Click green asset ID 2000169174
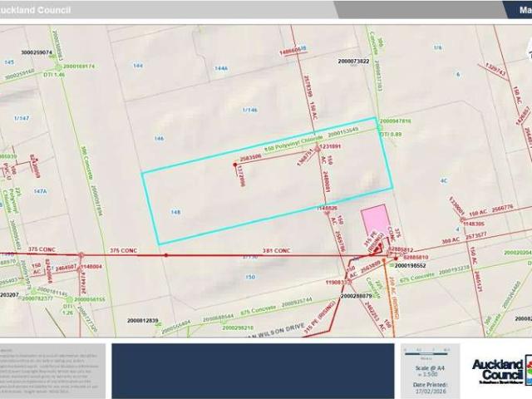The width and height of the screenshot is (532, 399). 79,66
